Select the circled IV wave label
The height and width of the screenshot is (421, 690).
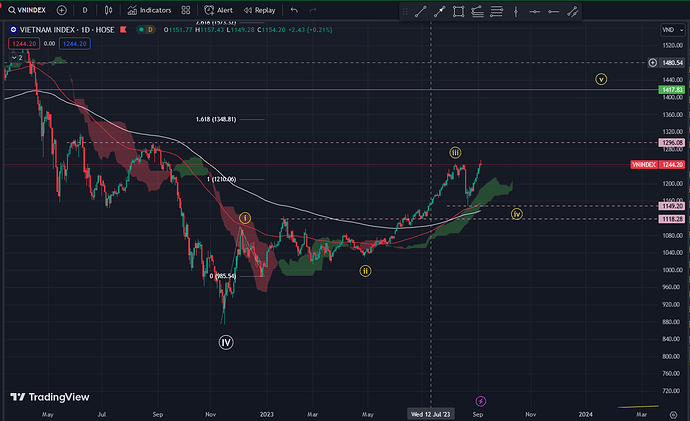226,342
